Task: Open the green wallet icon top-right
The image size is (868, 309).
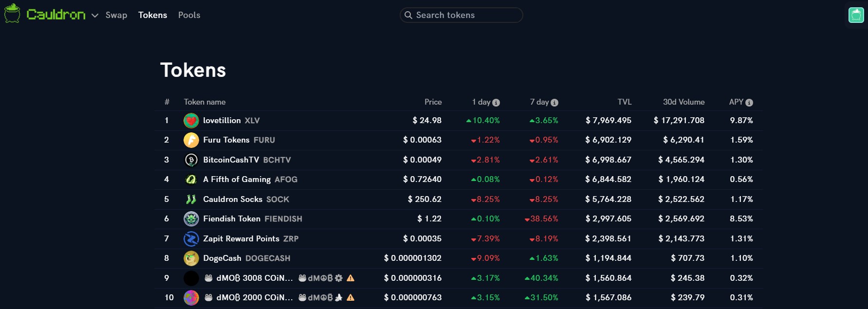Action: point(856,15)
